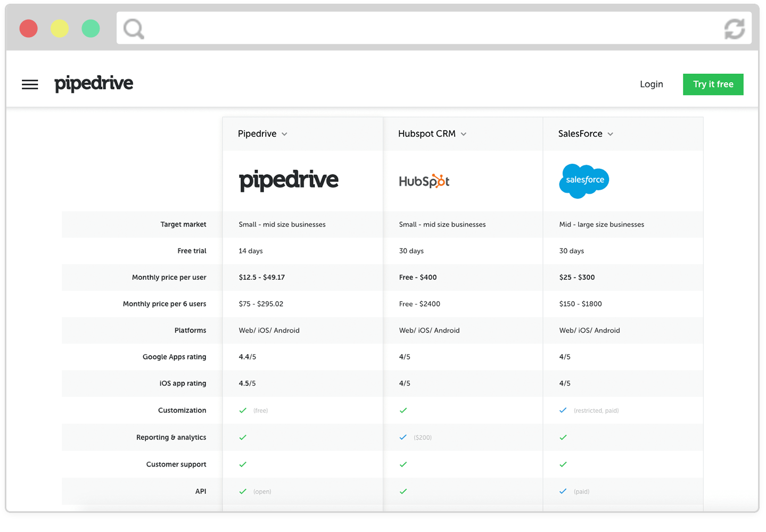Click the red window close dot
Image resolution: width=766 pixels, height=532 pixels.
[x=29, y=28]
